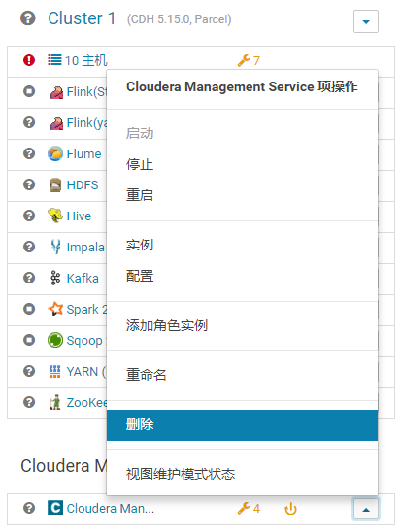The image size is (400, 532).
Task: Click the HDFS service icon
Action: pyautogui.click(x=55, y=185)
